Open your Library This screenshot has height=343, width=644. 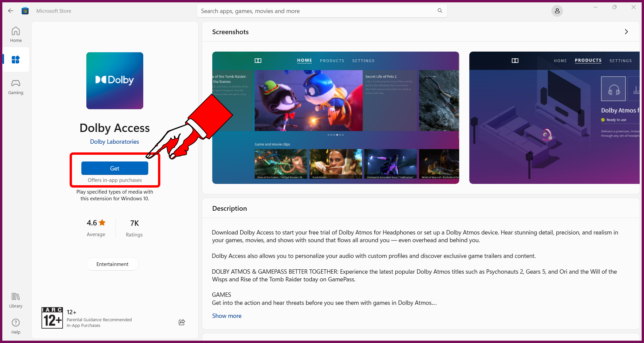pyautogui.click(x=15, y=299)
